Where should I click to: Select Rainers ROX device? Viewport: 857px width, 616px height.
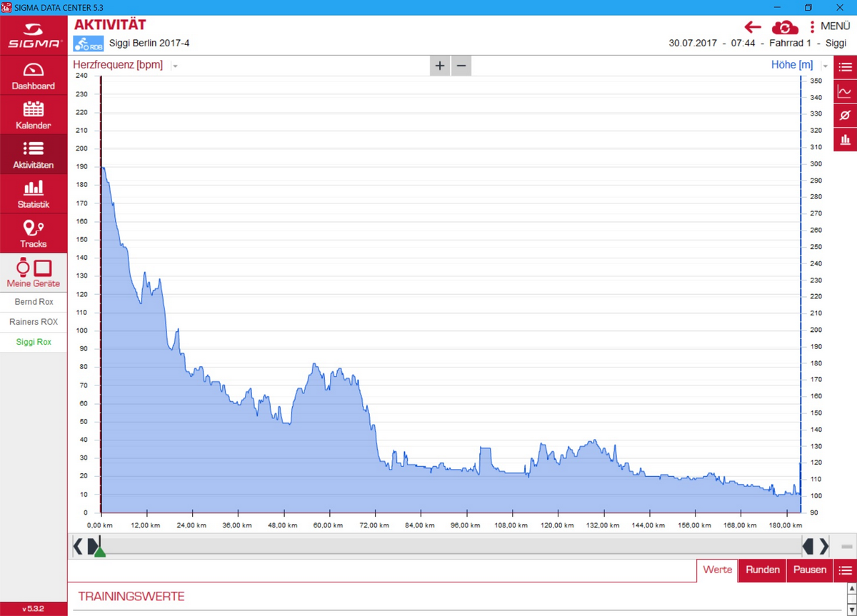[x=34, y=322]
